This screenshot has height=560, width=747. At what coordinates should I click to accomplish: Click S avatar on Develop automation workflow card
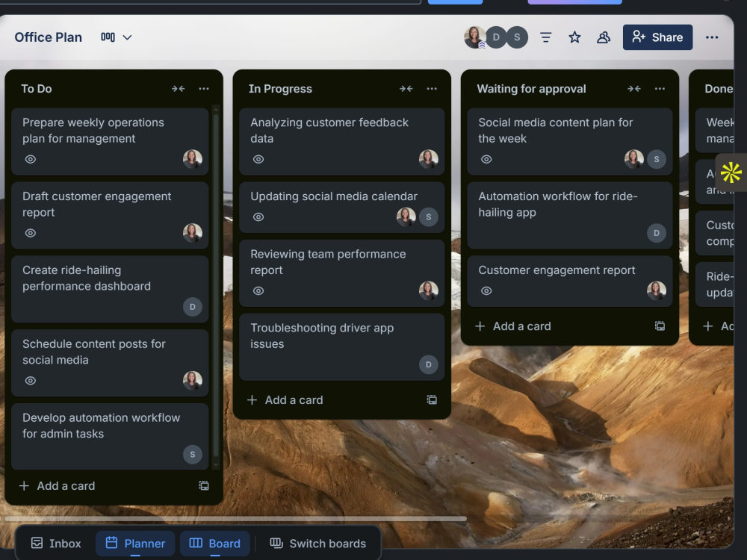(x=193, y=454)
